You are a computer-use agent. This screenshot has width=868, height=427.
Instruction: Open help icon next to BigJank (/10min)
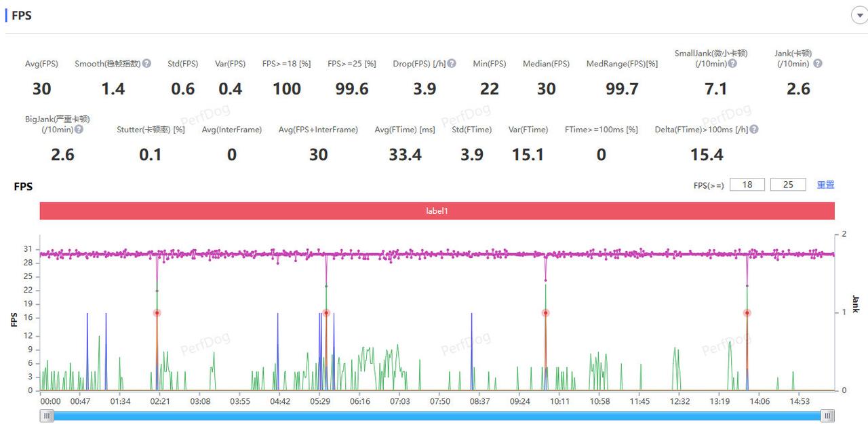tap(79, 129)
